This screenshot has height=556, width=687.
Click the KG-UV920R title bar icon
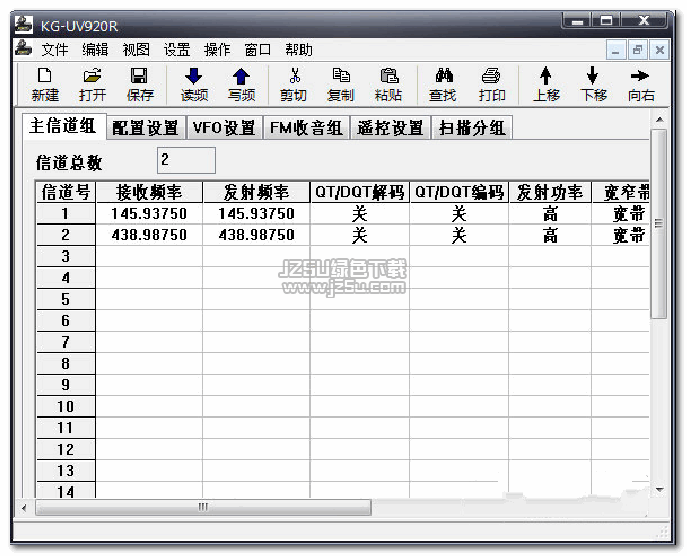(24, 25)
